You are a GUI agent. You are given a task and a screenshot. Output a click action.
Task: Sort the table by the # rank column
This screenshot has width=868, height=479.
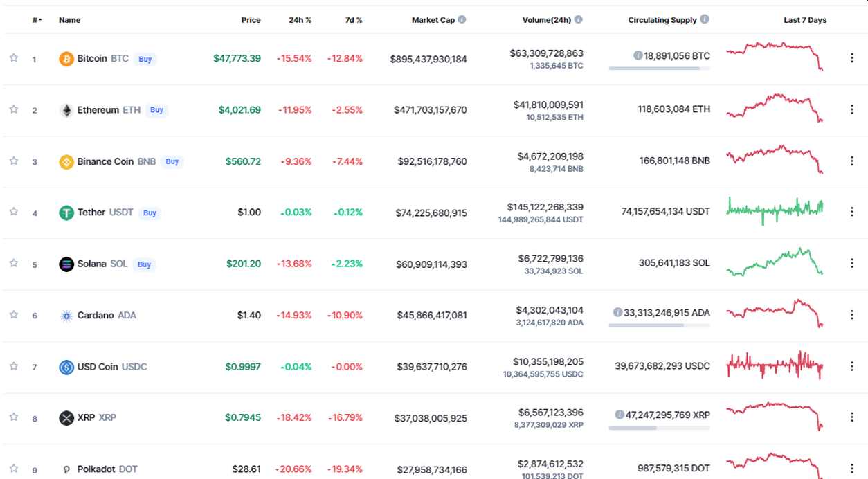tap(37, 20)
